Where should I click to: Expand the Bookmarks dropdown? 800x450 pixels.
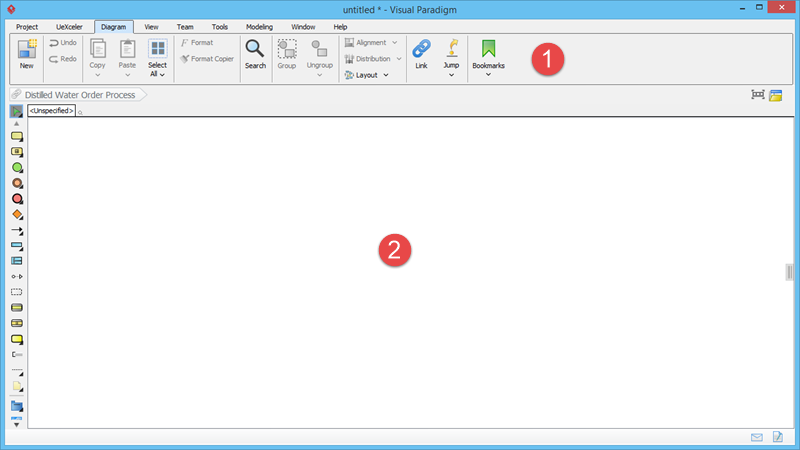(488, 74)
